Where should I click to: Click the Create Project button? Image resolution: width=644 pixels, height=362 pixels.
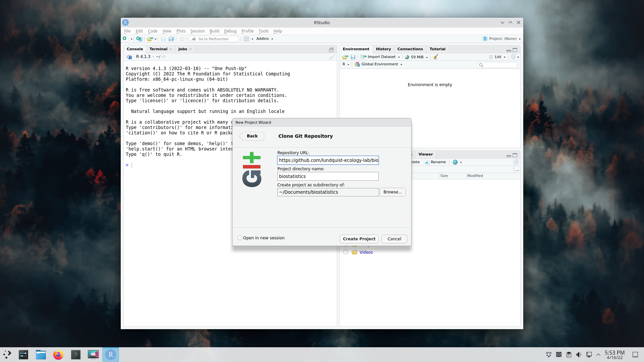(x=359, y=239)
